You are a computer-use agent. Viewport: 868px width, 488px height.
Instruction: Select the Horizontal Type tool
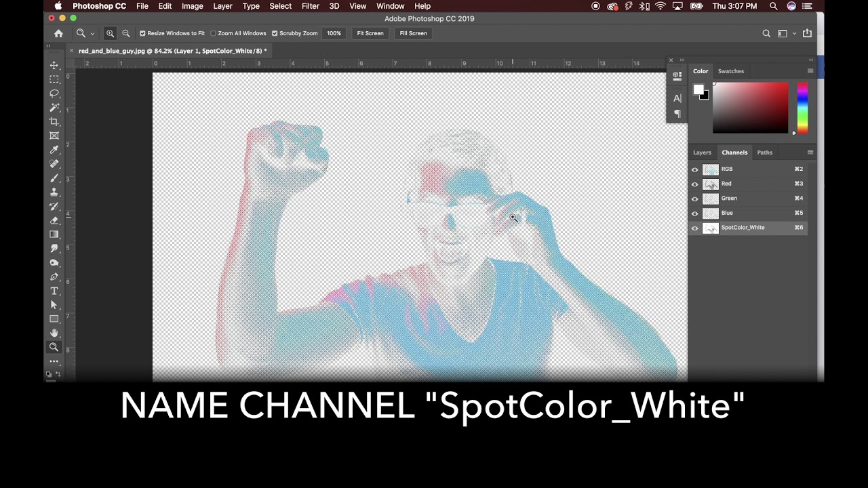(x=54, y=291)
